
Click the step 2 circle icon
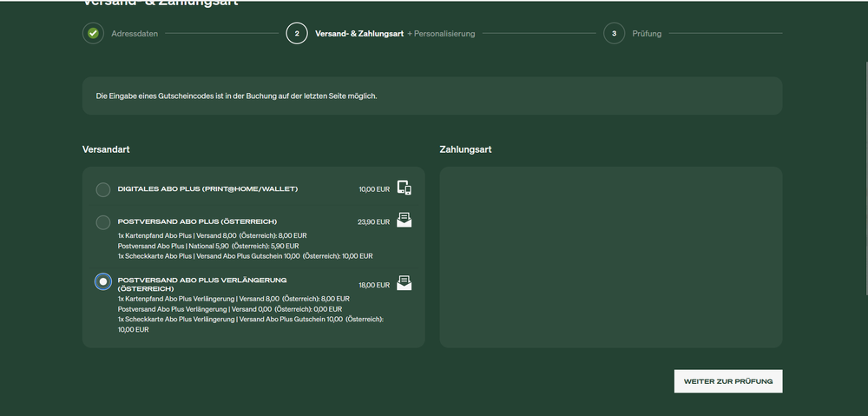[297, 33]
